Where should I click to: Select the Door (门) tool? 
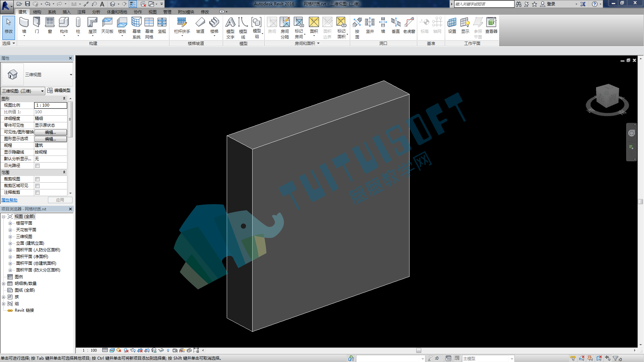(37, 26)
